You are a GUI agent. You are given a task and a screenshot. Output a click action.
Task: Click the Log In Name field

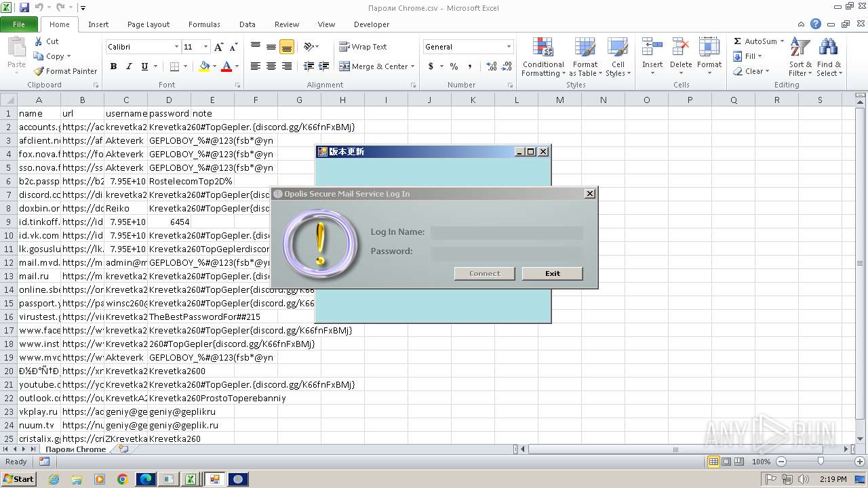click(507, 232)
